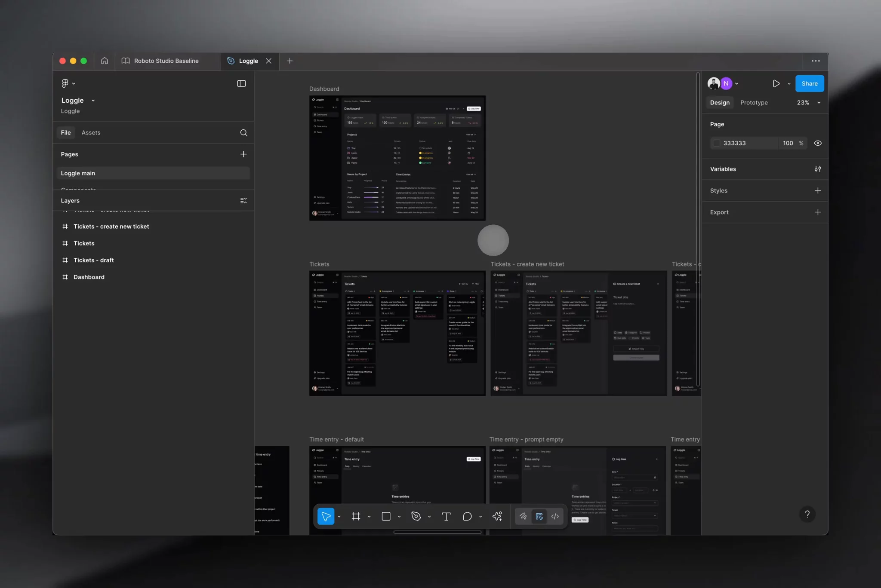Open the Actions sparkle tool

(x=497, y=516)
